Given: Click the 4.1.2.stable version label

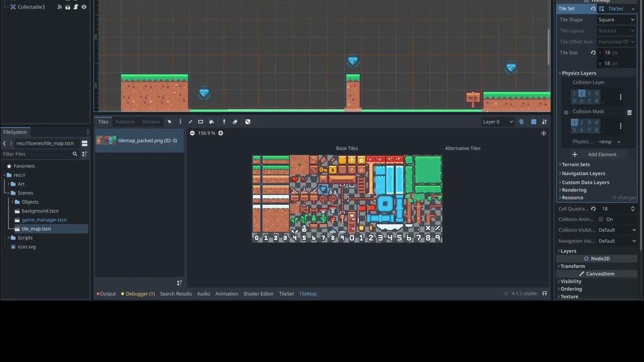Looking at the screenshot, I should pyautogui.click(x=524, y=294).
